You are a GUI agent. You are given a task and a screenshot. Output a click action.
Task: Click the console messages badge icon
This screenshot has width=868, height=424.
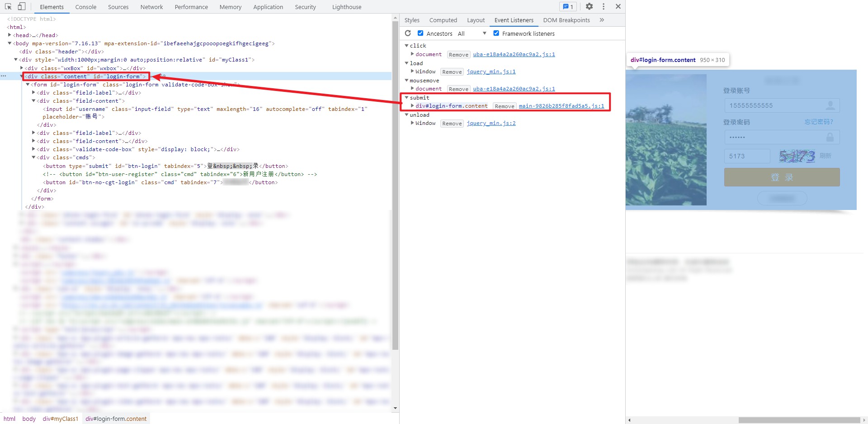(x=568, y=7)
